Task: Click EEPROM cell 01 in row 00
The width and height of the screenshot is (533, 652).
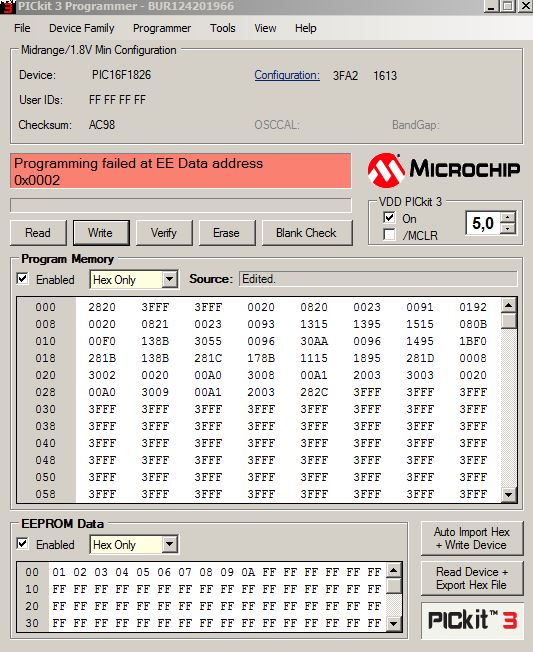Action: click(59, 573)
